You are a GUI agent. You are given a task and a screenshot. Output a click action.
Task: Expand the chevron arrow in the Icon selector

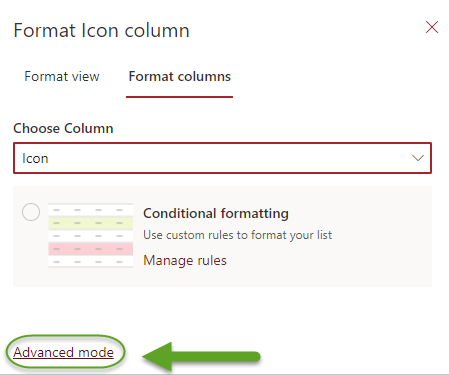418,158
